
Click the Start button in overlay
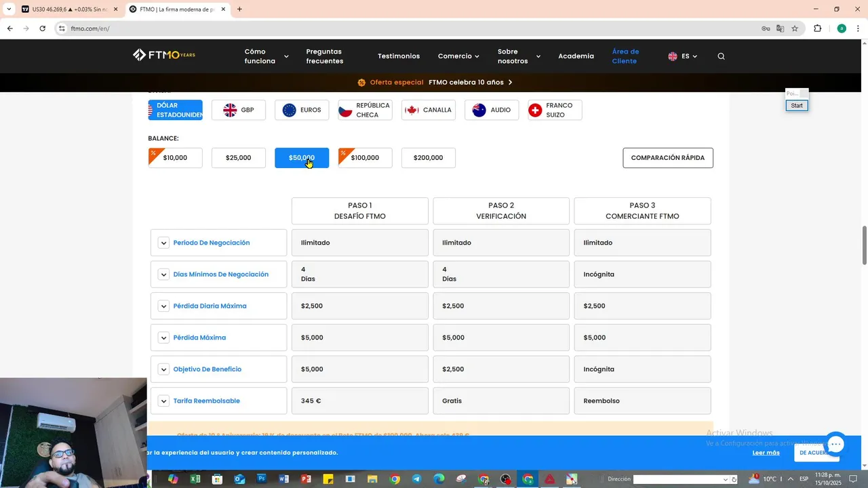coord(797,106)
